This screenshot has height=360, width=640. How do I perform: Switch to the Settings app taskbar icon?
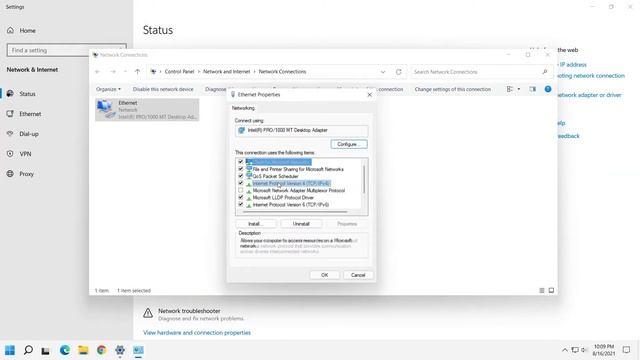120,350
